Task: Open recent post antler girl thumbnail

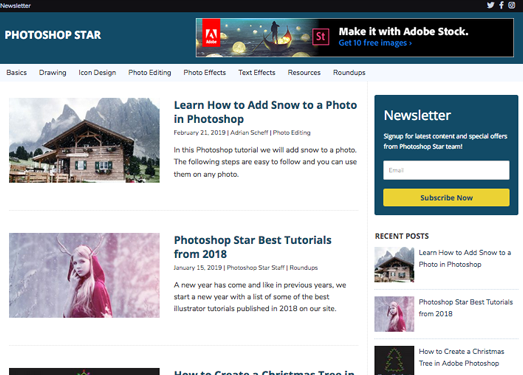Action: pos(394,314)
